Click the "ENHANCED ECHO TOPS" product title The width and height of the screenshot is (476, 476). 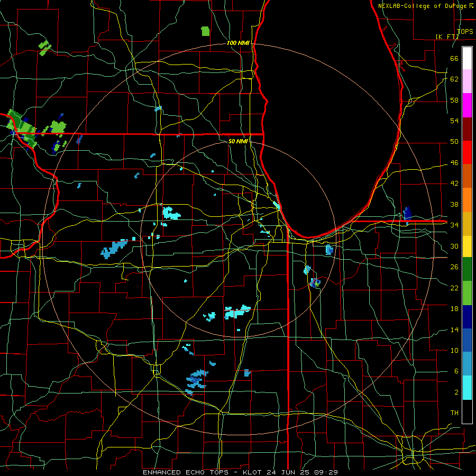point(187,472)
